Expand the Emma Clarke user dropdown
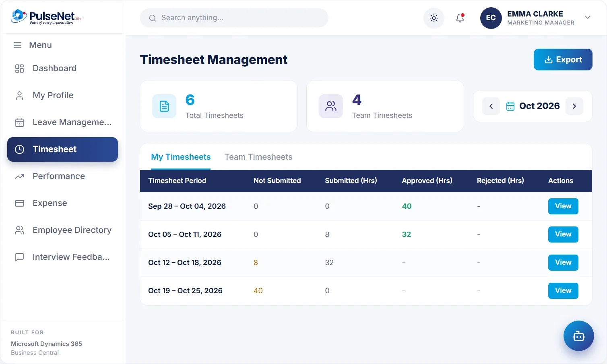 click(588, 17)
